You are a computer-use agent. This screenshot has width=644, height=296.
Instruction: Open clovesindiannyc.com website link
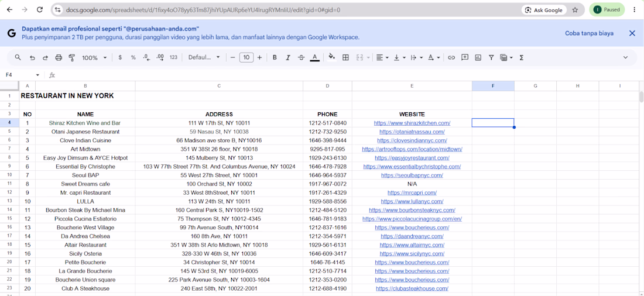412,140
